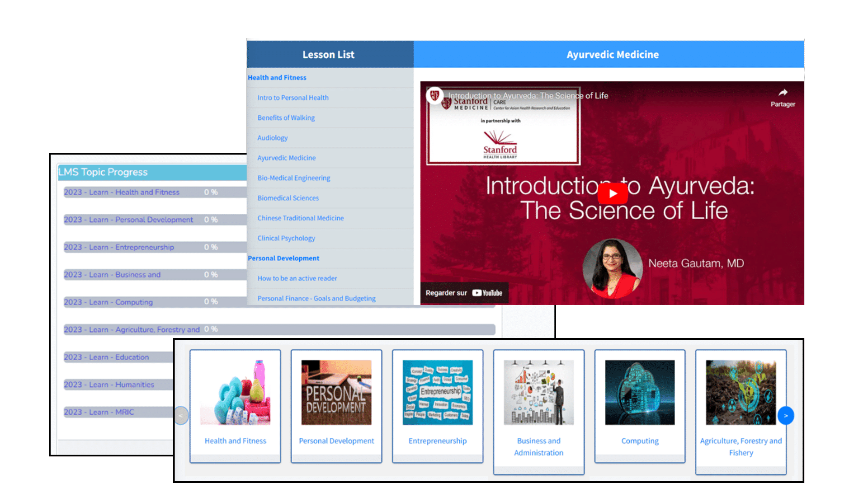Select the Entrepreneurship course thumbnail
This screenshot has width=868, height=488.
(437, 392)
